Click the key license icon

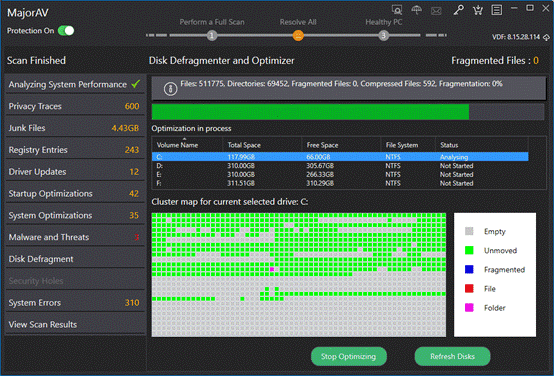(459, 10)
